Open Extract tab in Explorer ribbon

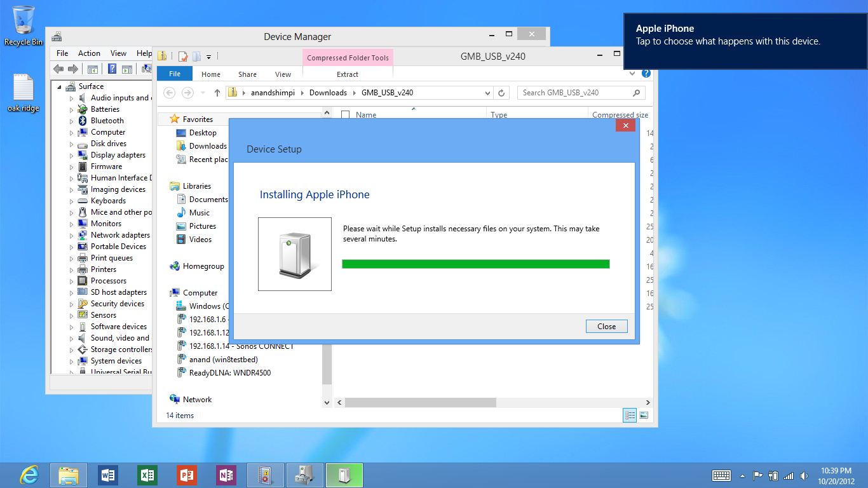pos(348,74)
